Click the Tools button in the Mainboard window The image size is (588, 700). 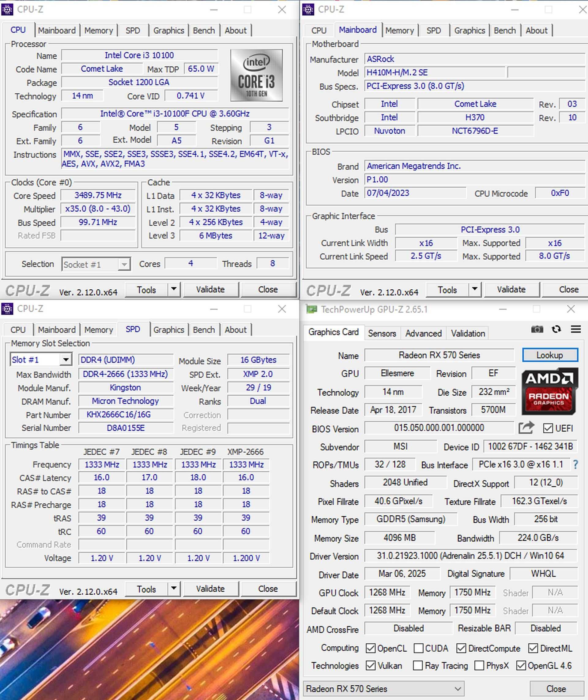(447, 290)
